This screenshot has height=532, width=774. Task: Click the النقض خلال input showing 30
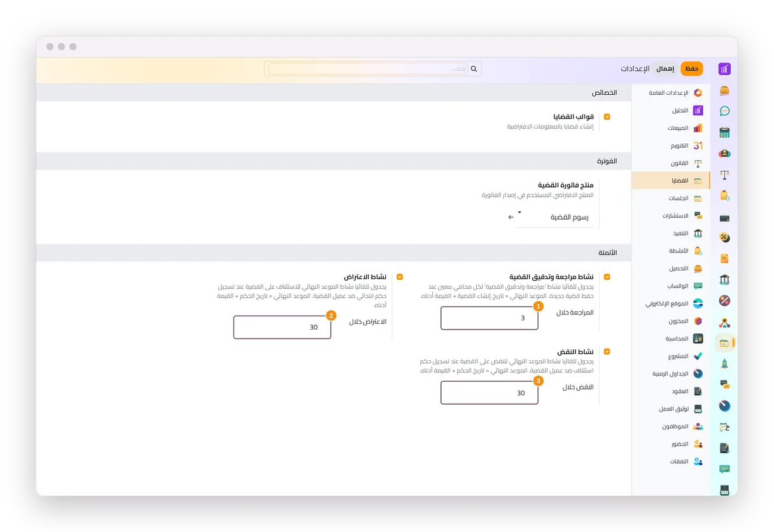(x=489, y=393)
